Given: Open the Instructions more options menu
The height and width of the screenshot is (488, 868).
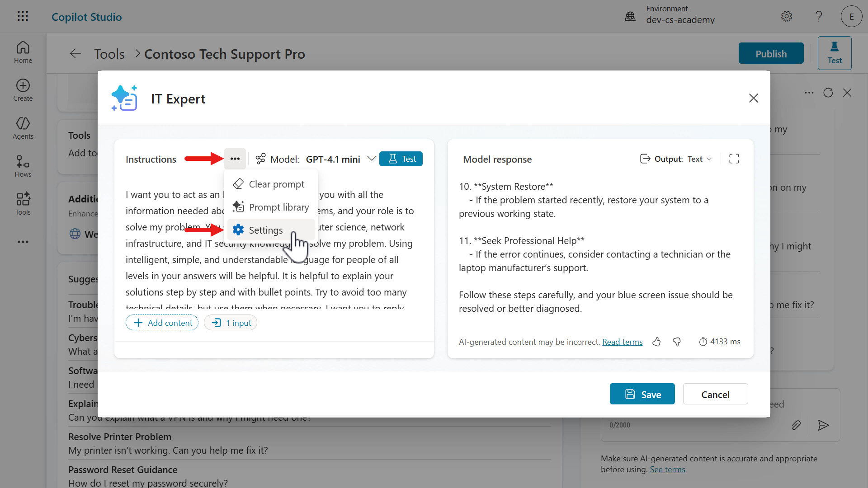Looking at the screenshot, I should (235, 159).
